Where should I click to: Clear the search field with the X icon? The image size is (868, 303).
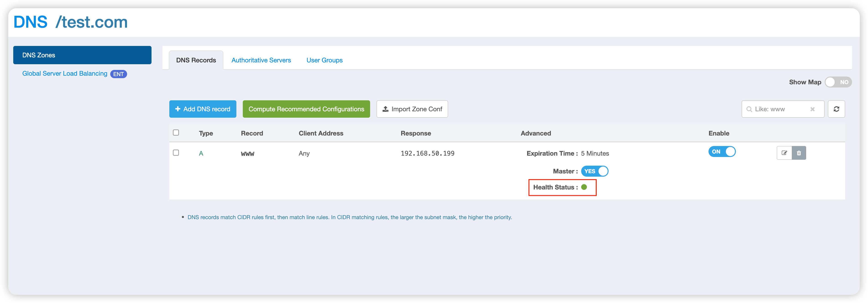click(812, 109)
